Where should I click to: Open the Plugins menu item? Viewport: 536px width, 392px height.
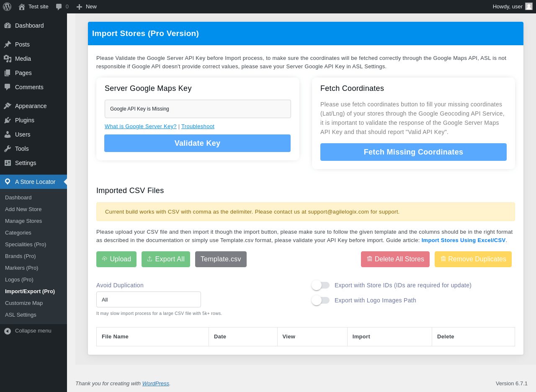click(33, 120)
